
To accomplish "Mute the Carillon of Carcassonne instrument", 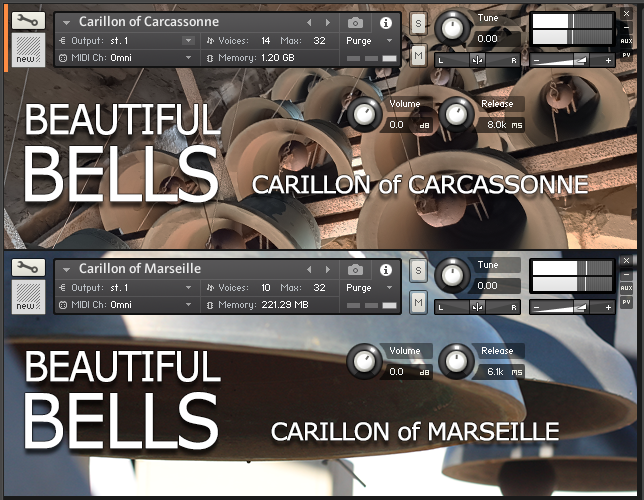I will pyautogui.click(x=418, y=54).
